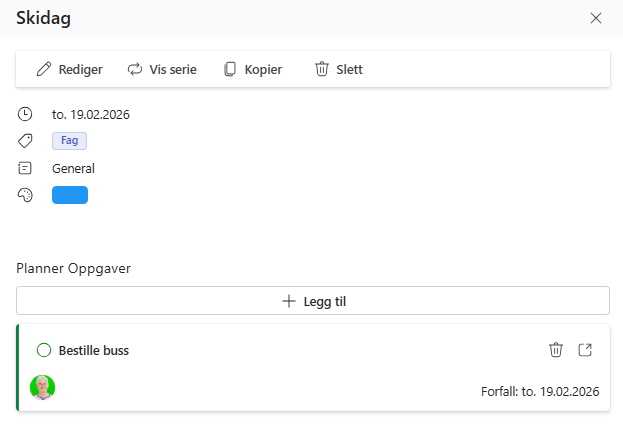623x425 pixels.
Task: Click the General description text
Action: [x=73, y=168]
